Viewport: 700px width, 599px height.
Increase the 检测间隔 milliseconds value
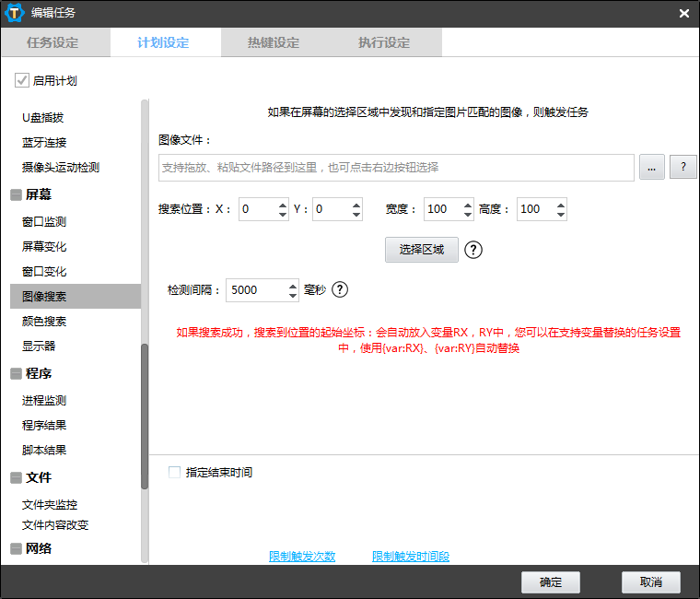[x=292, y=286]
